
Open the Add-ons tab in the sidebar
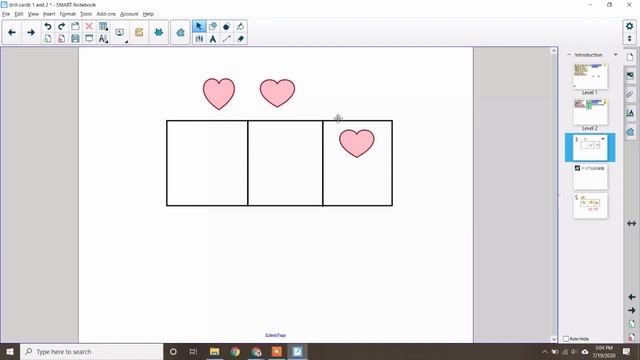(630, 132)
